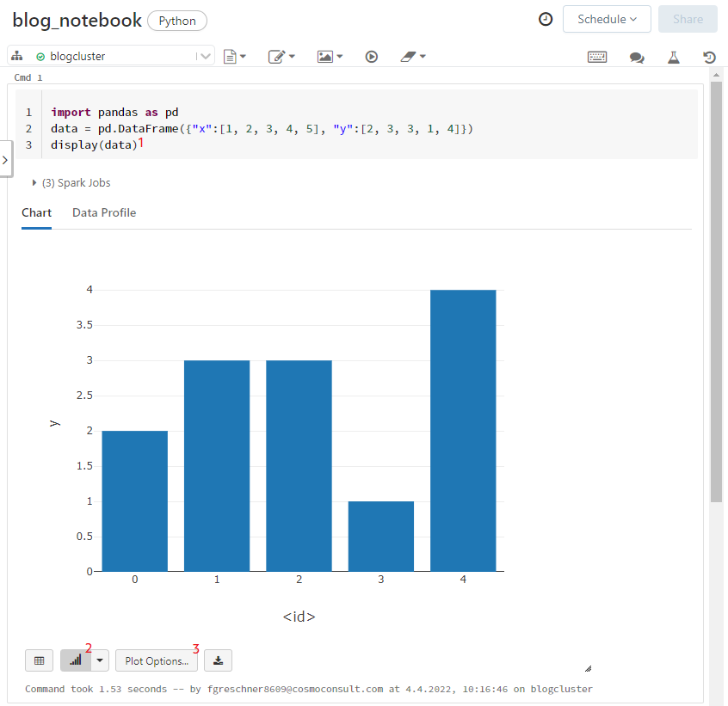Click the chart resize handle
Screen dimensions: 728x706
(x=589, y=668)
